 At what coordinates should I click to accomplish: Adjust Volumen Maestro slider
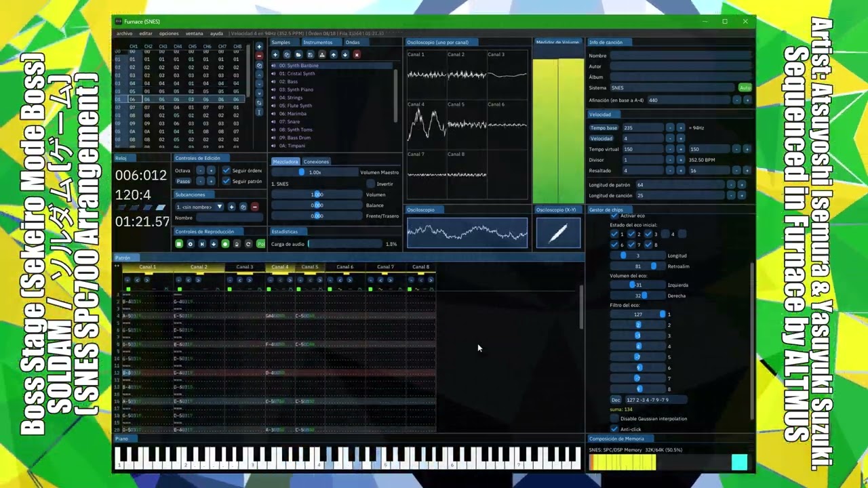tap(315, 172)
